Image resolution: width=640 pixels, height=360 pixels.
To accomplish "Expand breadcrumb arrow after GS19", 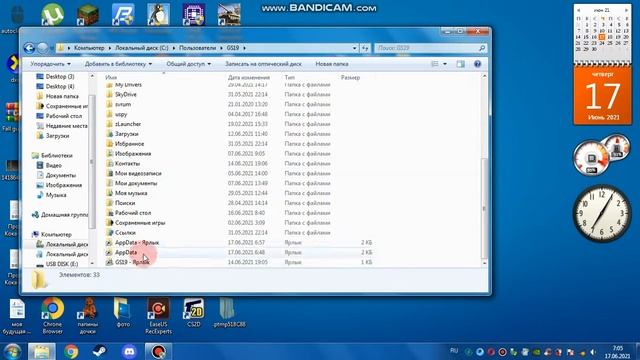I will (244, 48).
